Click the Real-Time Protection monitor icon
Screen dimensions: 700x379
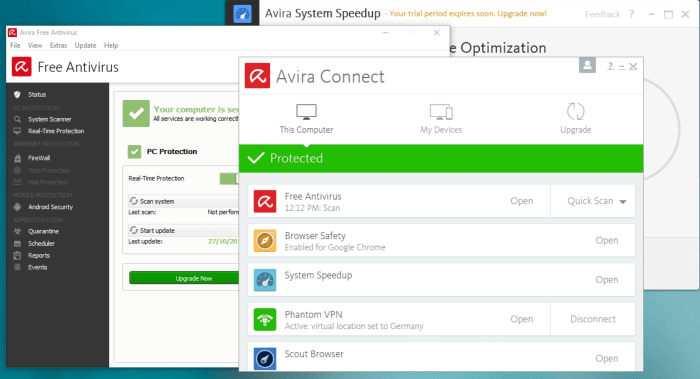(x=17, y=131)
